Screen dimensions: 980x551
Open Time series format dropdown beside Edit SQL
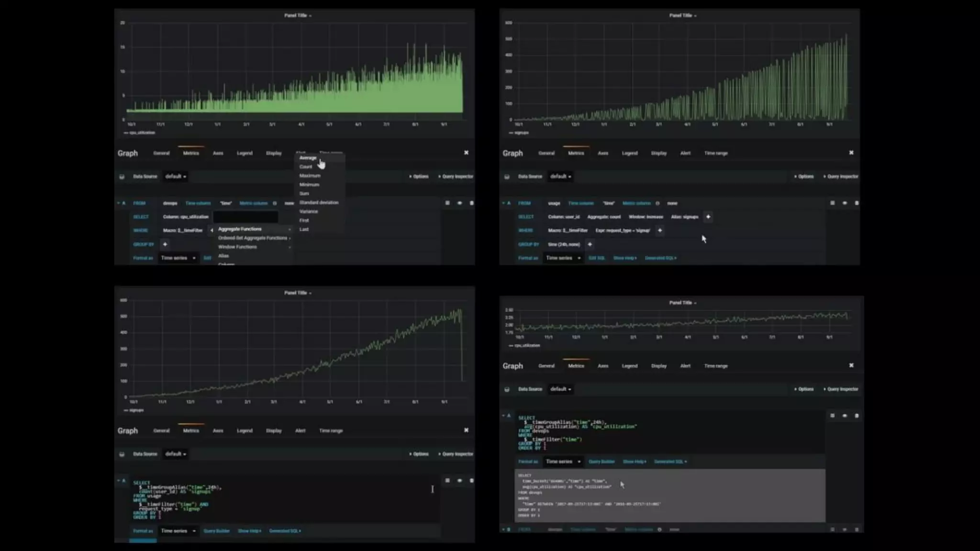point(563,258)
